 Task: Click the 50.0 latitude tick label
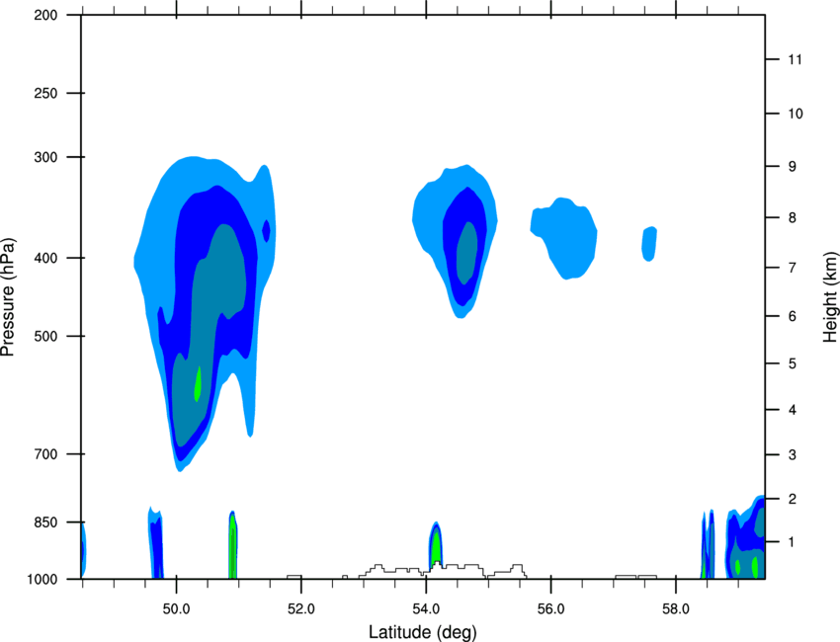tap(176, 609)
